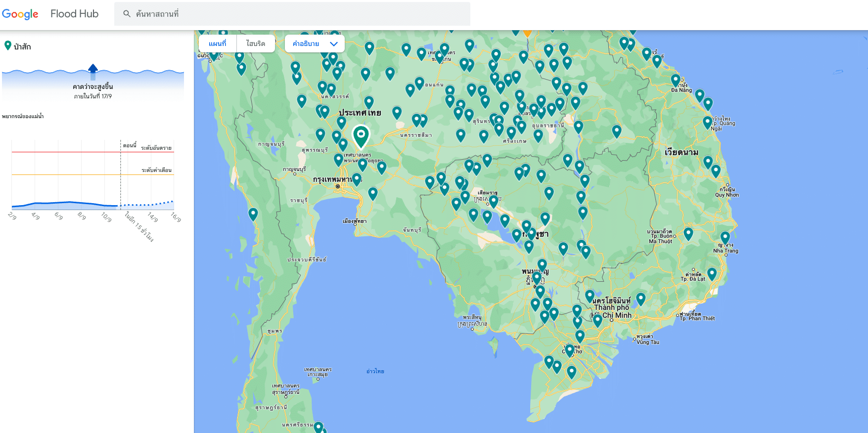
Task: Select gauge pin covering พนมเปญ label
Action: [542, 265]
